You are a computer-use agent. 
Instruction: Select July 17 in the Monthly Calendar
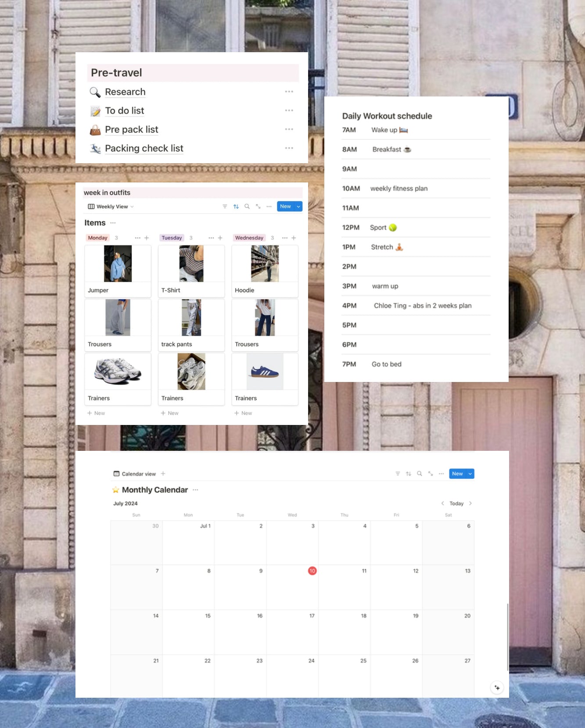[292, 632]
